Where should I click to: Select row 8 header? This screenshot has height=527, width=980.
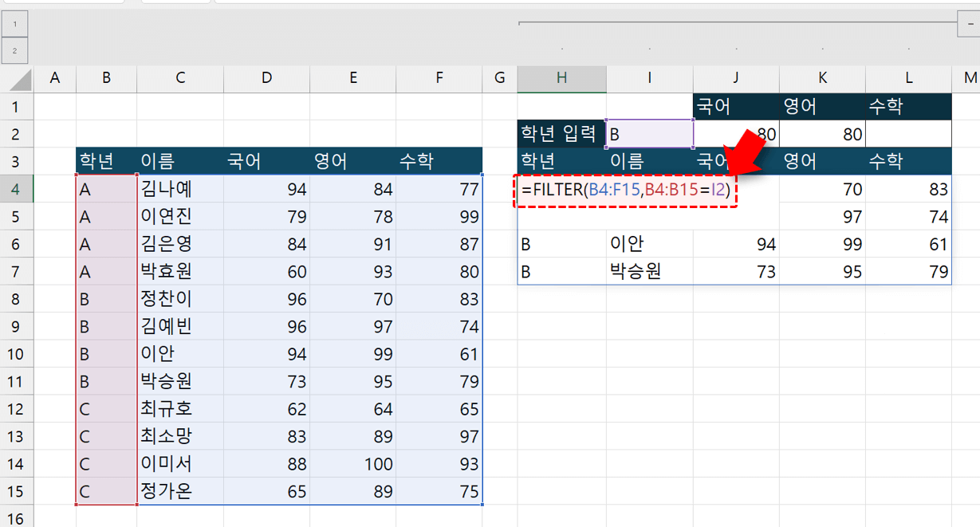click(x=16, y=299)
